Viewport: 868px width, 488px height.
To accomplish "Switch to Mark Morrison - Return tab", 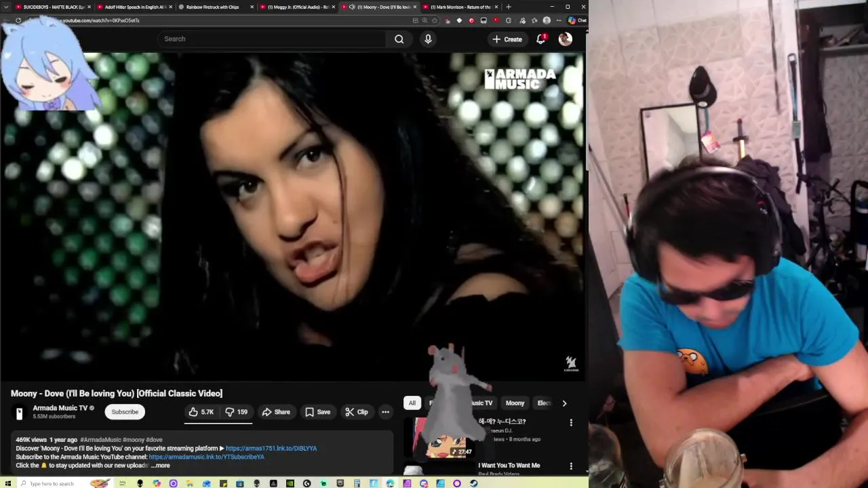I will pos(461,7).
